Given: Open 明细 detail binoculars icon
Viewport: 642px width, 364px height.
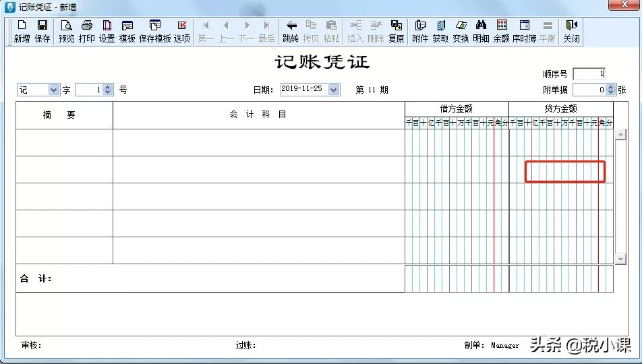Looking at the screenshot, I should (x=481, y=31).
